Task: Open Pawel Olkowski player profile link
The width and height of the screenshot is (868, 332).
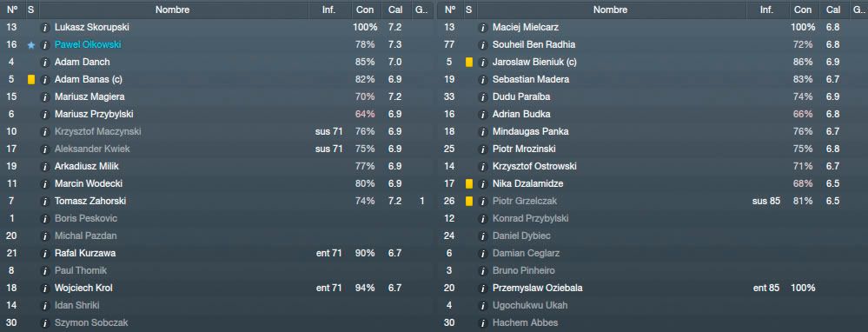Action: pyautogui.click(x=88, y=45)
